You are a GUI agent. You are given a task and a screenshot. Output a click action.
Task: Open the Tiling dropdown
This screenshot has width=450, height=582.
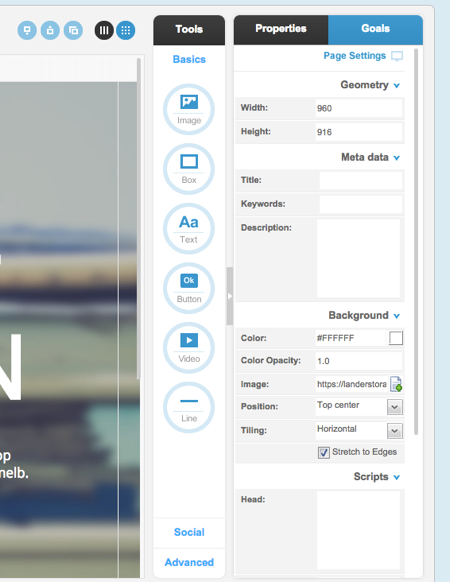tap(395, 431)
